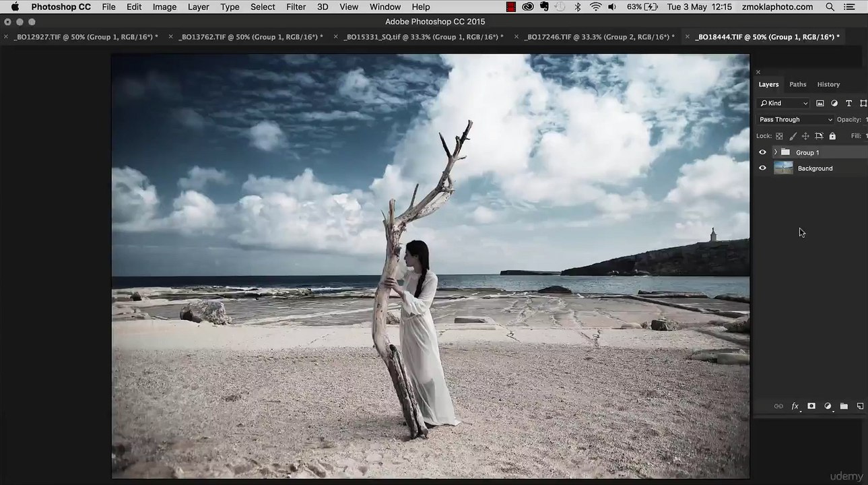Open the Pass Through blend mode dropdown
This screenshot has height=485, width=868.
795,119
